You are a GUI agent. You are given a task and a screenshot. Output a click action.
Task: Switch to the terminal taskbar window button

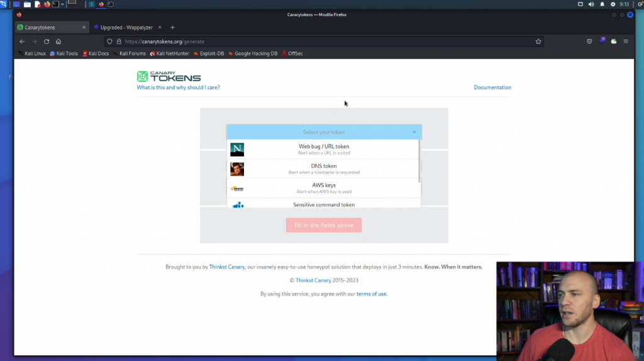point(111,4)
